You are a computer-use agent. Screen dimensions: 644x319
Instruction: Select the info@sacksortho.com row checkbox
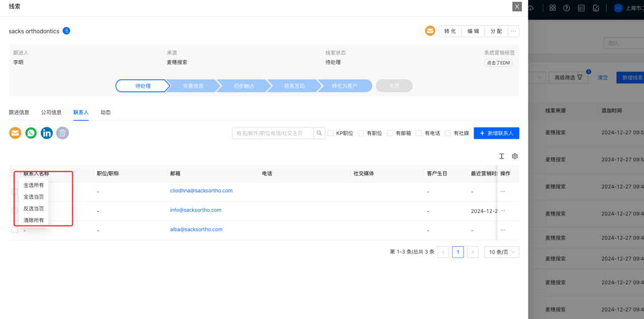coord(15,210)
